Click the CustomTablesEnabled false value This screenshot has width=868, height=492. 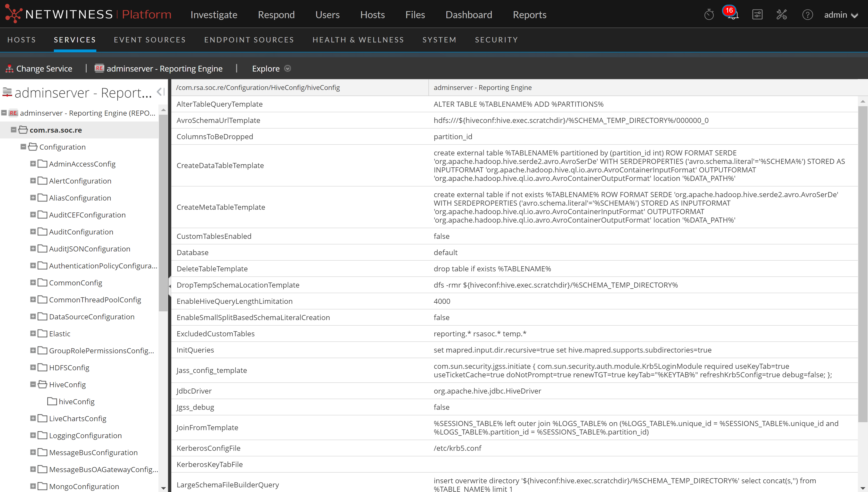coord(442,236)
